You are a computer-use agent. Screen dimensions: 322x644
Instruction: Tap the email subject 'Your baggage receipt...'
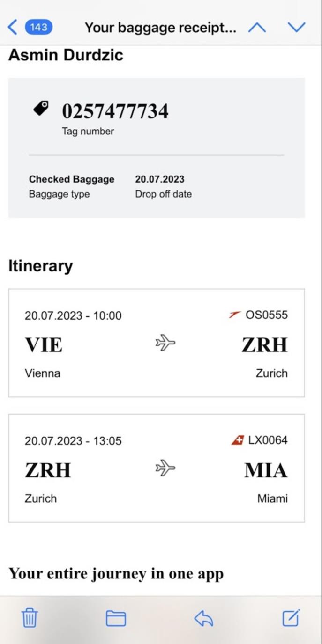coord(160,28)
